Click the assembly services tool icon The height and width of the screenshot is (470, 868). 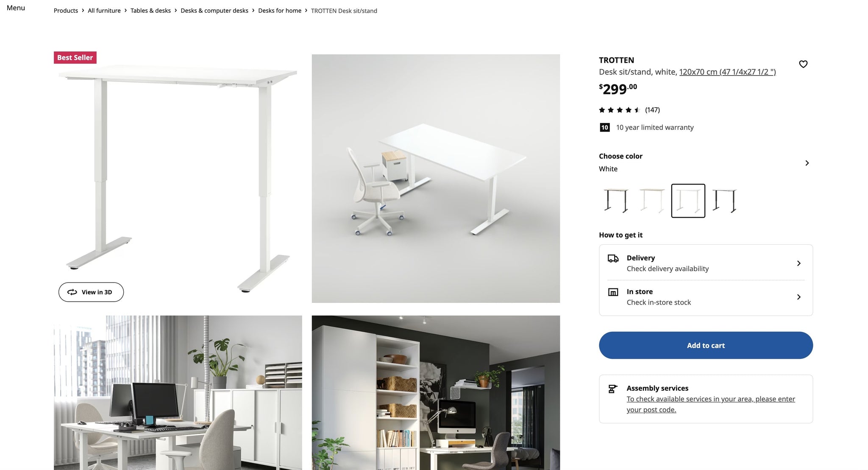[x=613, y=389]
